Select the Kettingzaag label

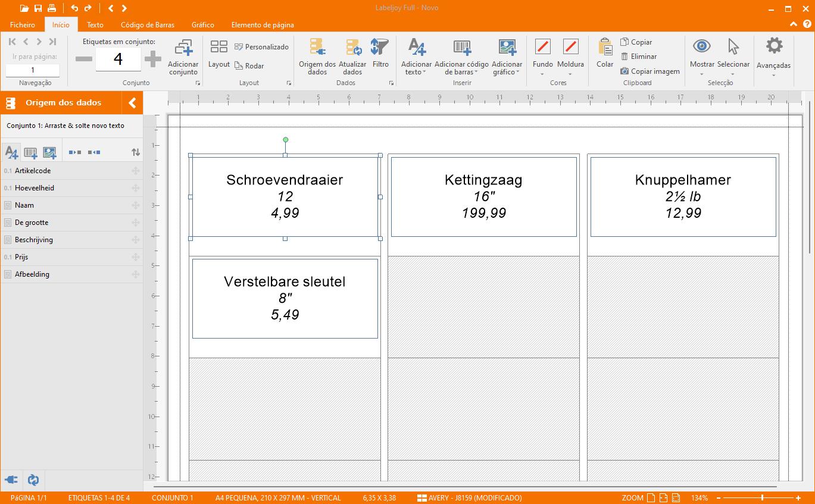(x=483, y=197)
